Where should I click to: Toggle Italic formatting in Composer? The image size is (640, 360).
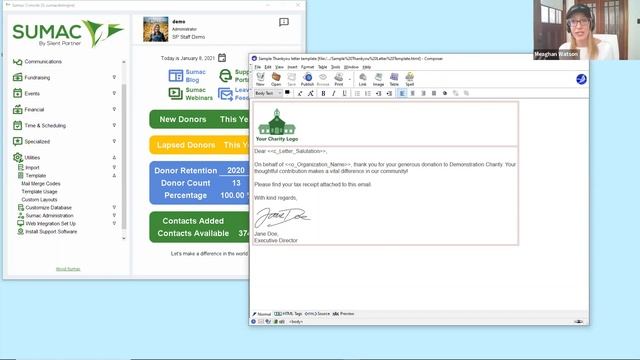(x=334, y=93)
